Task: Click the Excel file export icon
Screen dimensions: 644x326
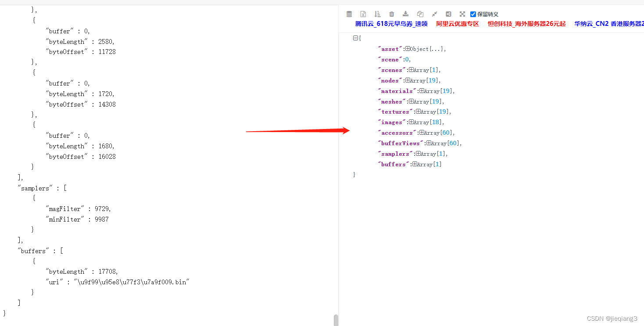Action: coord(363,14)
